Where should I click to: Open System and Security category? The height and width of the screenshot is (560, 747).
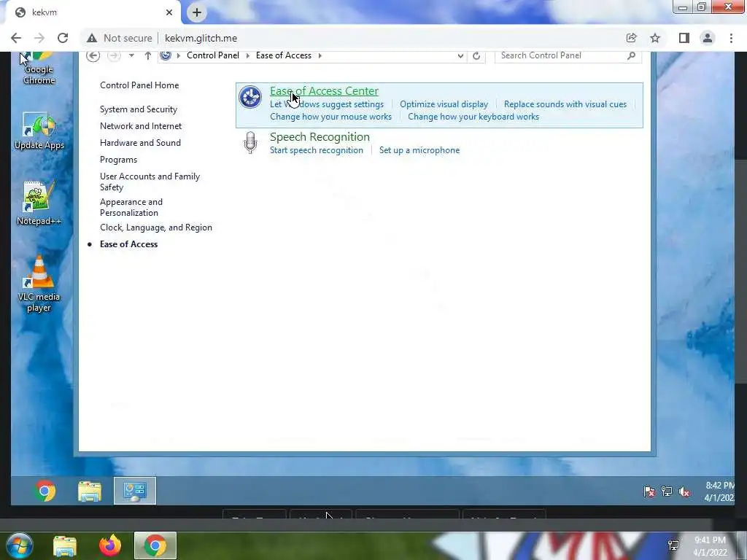pyautogui.click(x=138, y=109)
